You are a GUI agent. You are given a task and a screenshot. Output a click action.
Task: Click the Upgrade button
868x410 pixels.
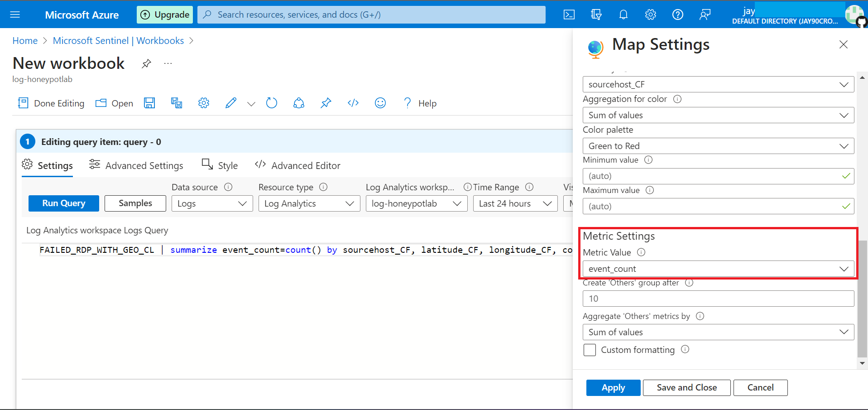click(165, 14)
